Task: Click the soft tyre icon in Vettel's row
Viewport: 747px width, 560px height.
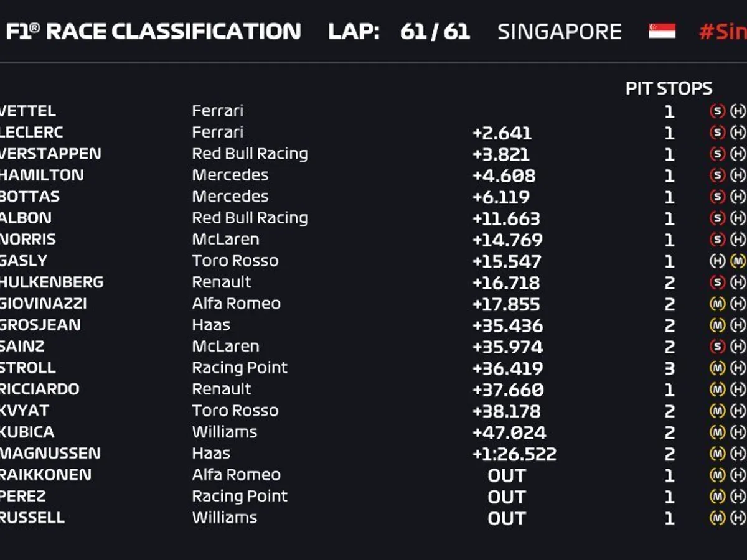Action: (x=718, y=111)
